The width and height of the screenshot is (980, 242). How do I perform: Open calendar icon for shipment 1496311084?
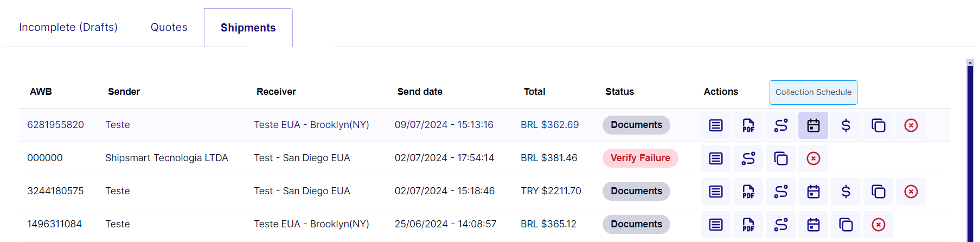pyautogui.click(x=813, y=225)
